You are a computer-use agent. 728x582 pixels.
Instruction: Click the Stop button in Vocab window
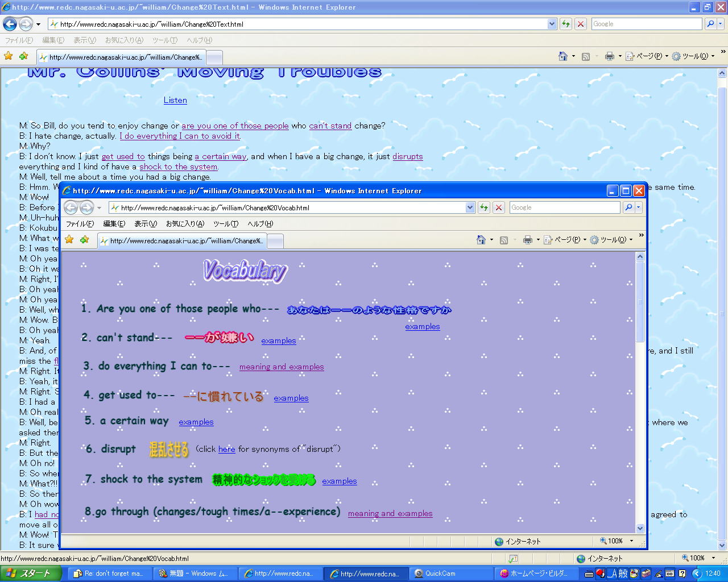[x=499, y=207]
